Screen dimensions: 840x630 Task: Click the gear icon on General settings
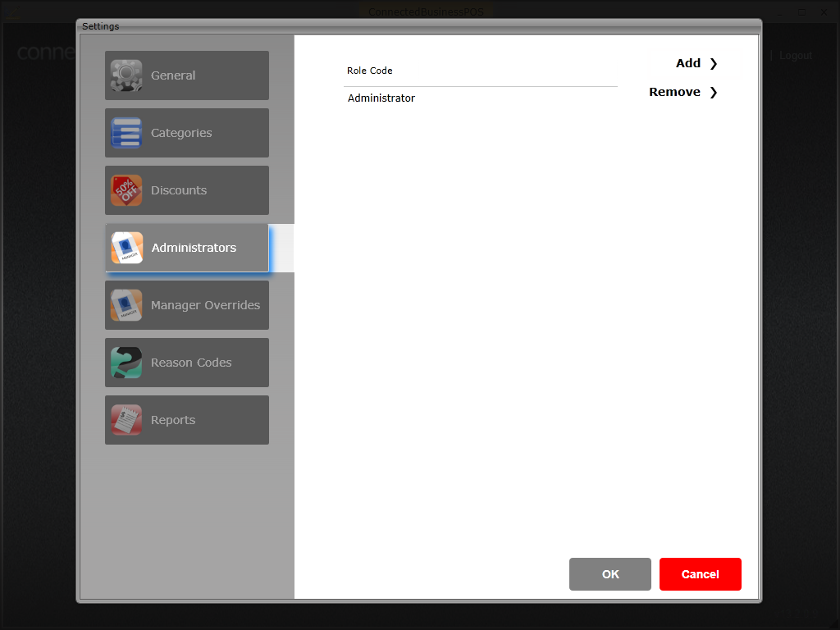tap(126, 75)
